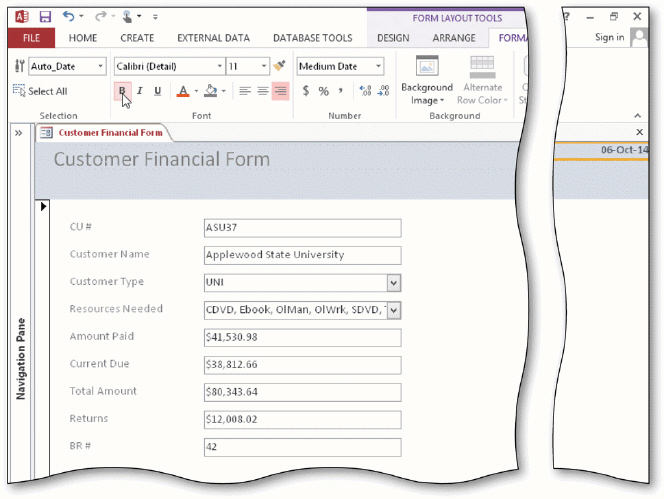The height and width of the screenshot is (499, 664).
Task: Open the Undo history dropdown arrow
Action: [x=81, y=17]
